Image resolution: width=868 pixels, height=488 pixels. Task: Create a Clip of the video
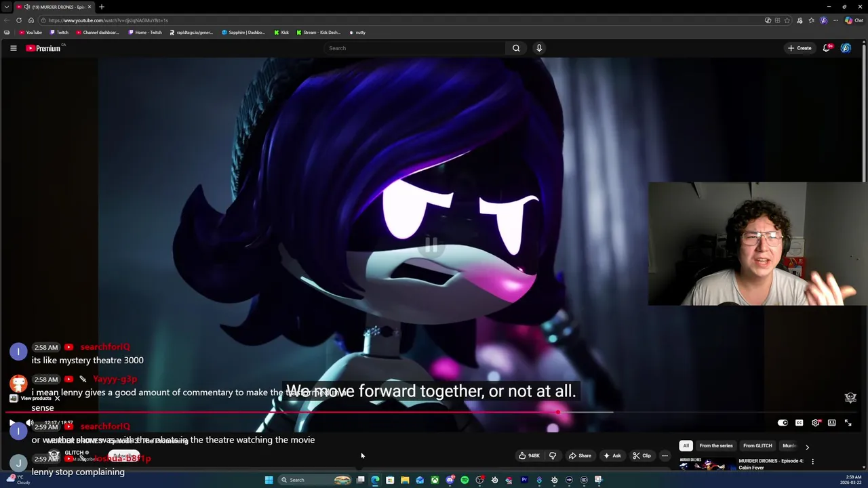click(642, 455)
